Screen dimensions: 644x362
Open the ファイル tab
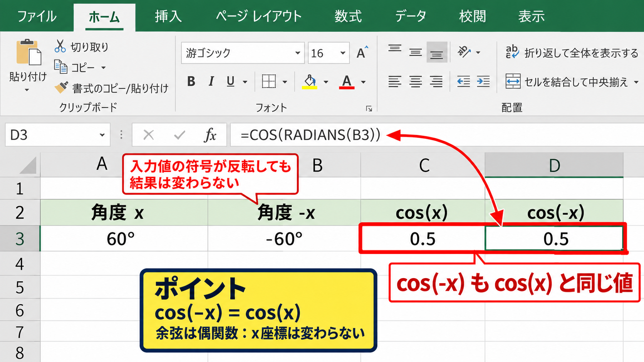click(x=37, y=16)
